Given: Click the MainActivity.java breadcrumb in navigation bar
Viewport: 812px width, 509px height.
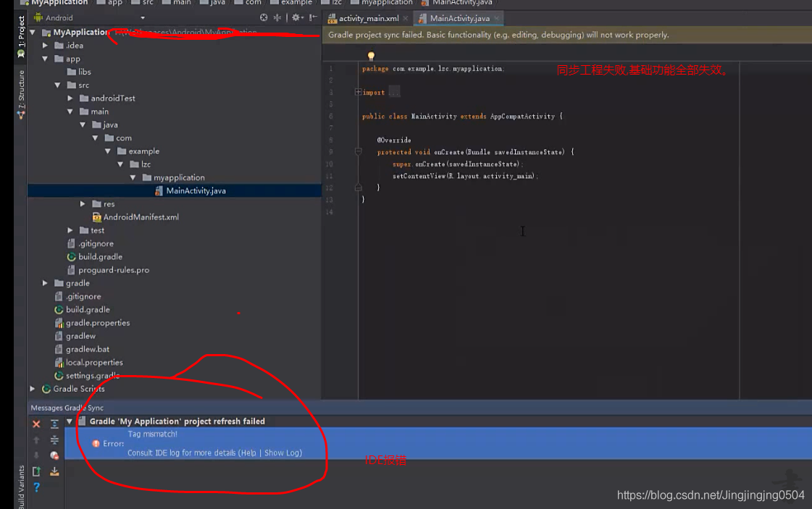Looking at the screenshot, I should pyautogui.click(x=457, y=3).
